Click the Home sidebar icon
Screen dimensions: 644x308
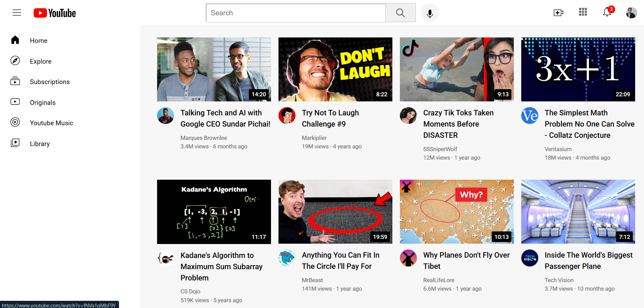click(15, 40)
